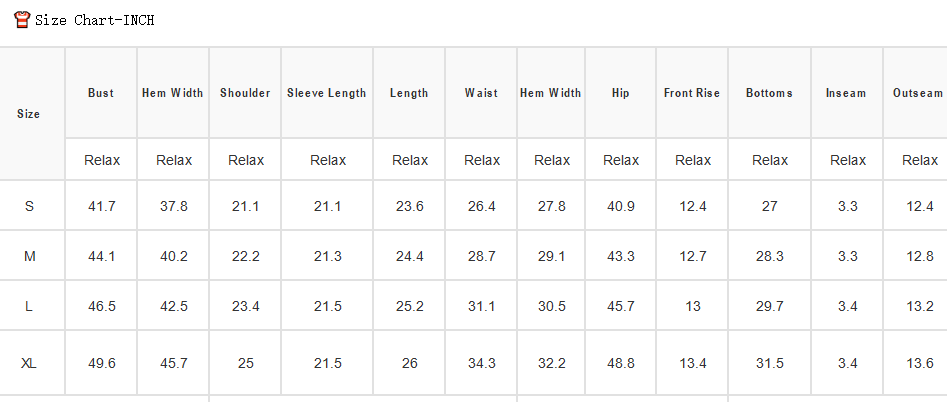Click the Waist column header
The image size is (947, 402).
[x=481, y=93]
